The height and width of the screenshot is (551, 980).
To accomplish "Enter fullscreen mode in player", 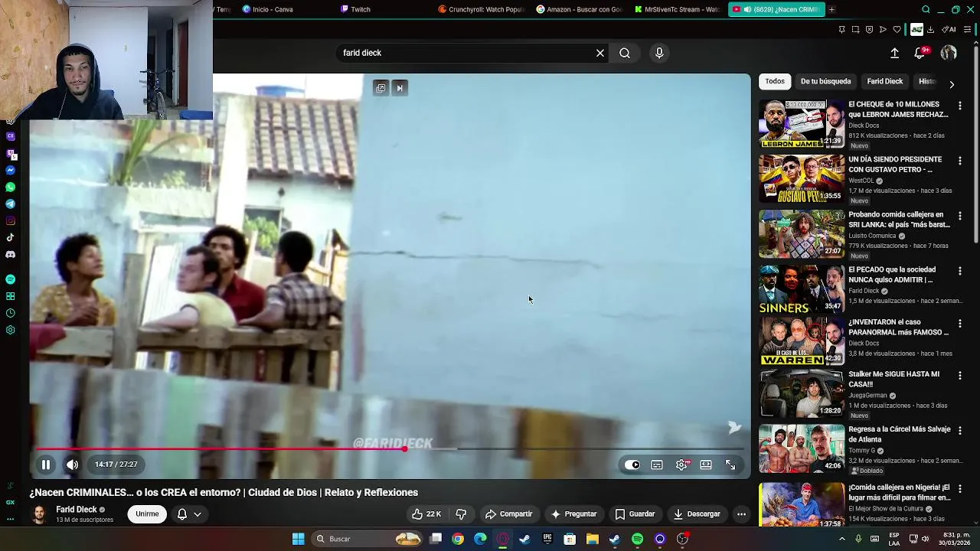I will coord(730,465).
